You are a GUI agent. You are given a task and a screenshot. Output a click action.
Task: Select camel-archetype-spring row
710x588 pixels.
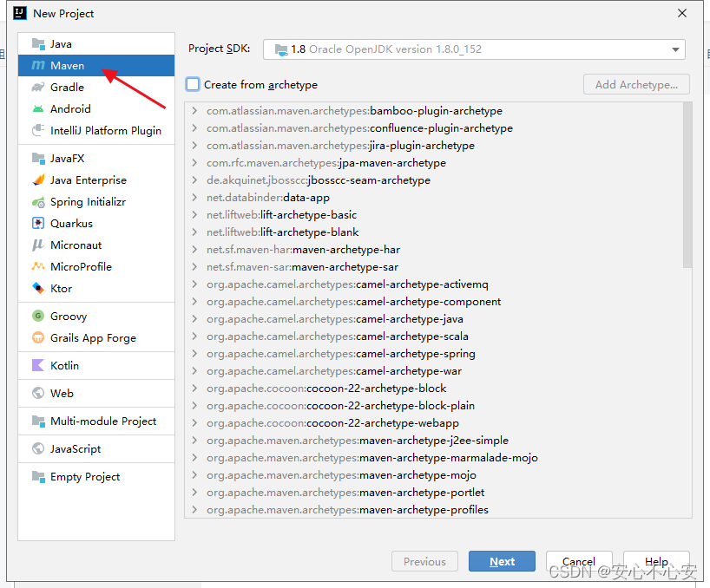pyautogui.click(x=434, y=354)
